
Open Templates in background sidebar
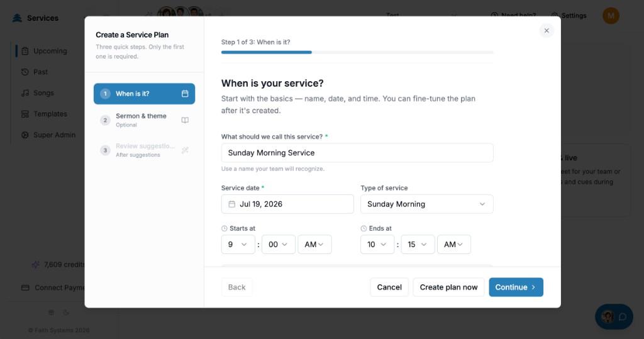pyautogui.click(x=50, y=114)
